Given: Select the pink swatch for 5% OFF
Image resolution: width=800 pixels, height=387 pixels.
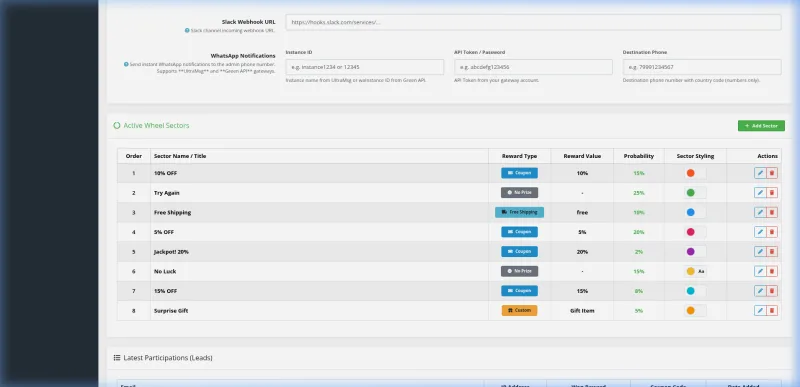Looking at the screenshot, I should coord(690,232).
